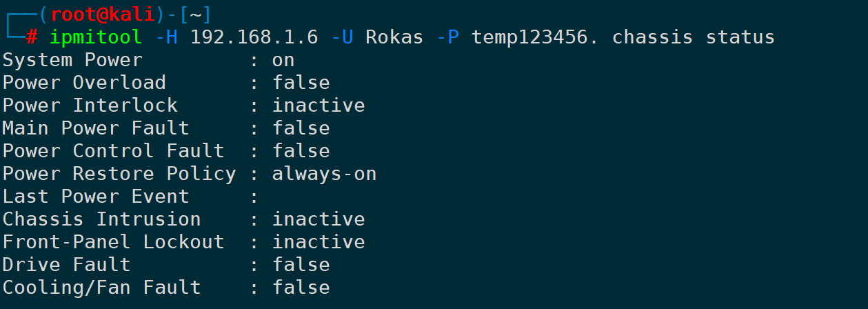Click the Power Overload line label
This screenshot has height=309, width=868.
click(x=84, y=83)
